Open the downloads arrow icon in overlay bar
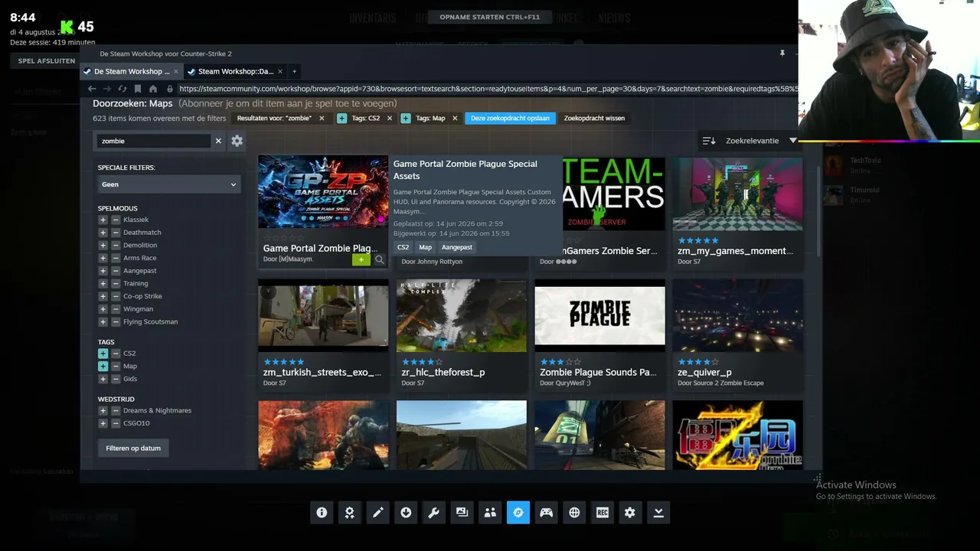Viewport: 980px width, 551px height. (x=406, y=513)
